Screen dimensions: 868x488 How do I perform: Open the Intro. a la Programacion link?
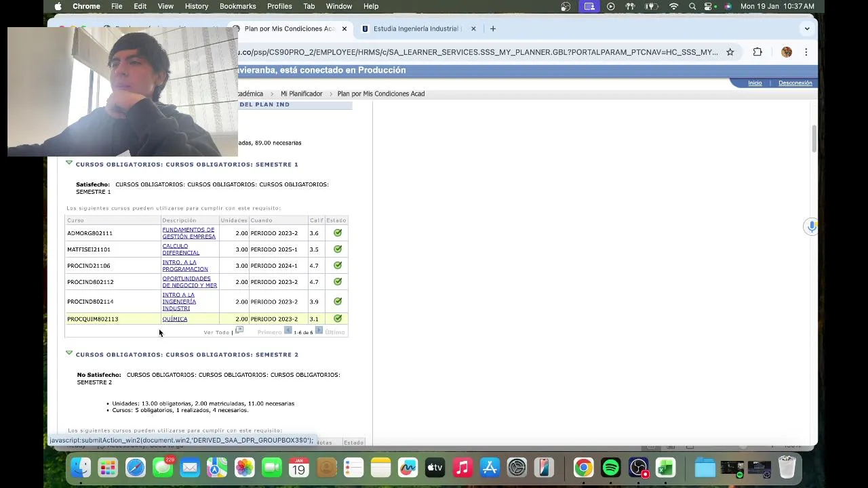tap(185, 266)
